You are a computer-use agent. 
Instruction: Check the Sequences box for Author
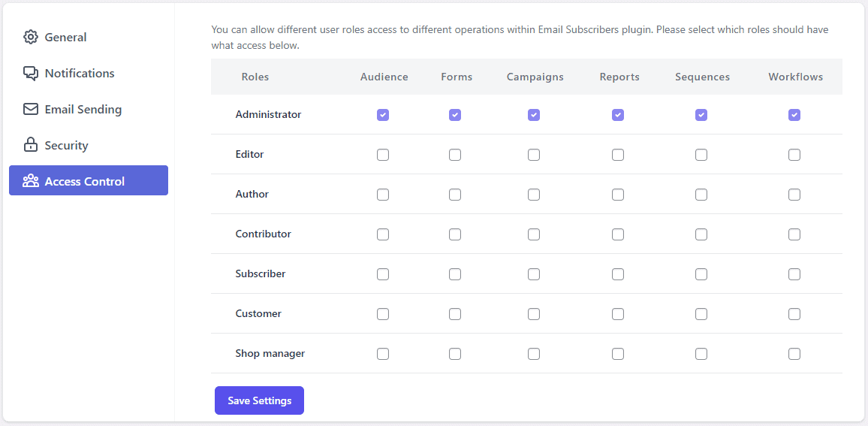[701, 195]
